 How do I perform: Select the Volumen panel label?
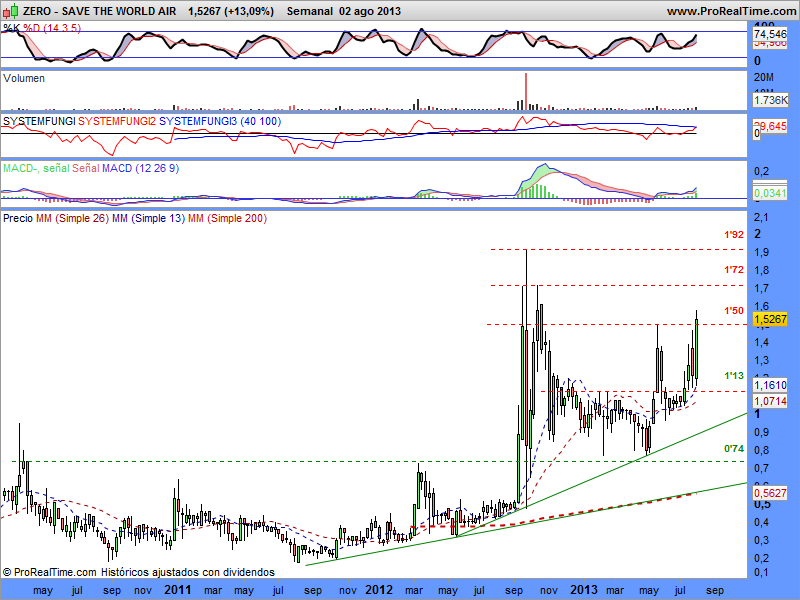(24, 79)
